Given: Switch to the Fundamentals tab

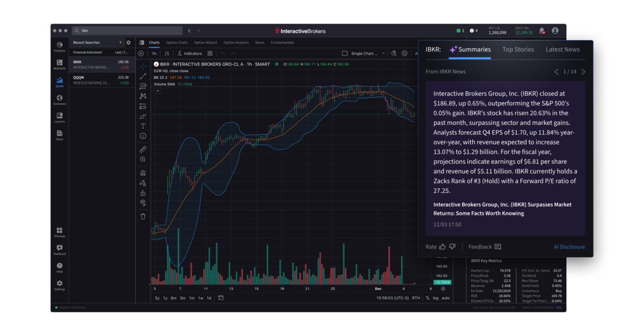Looking at the screenshot, I should (x=282, y=42).
